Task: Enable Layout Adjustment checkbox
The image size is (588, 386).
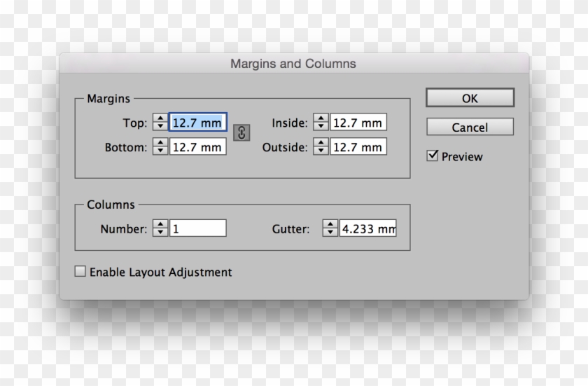Action: pyautogui.click(x=80, y=271)
